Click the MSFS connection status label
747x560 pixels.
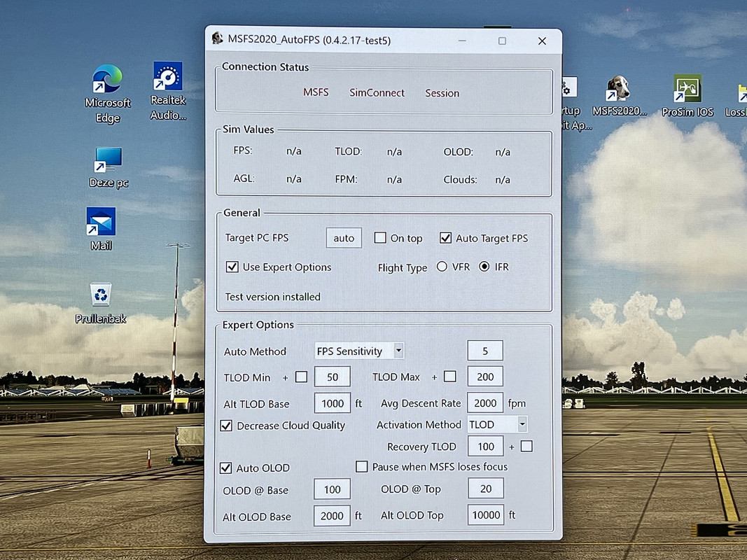pyautogui.click(x=316, y=92)
